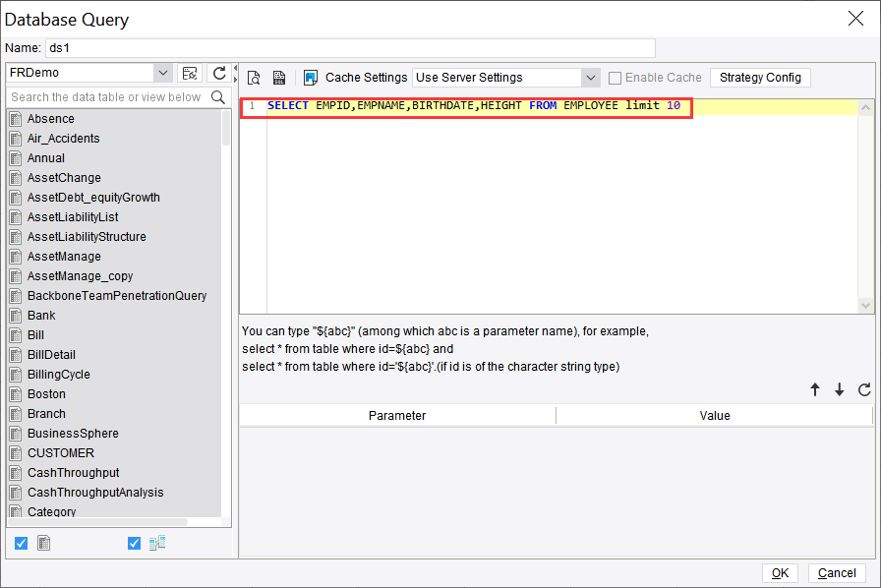This screenshot has width=881, height=588.
Task: Uncheck the view filter checkbox
Action: pos(134,542)
